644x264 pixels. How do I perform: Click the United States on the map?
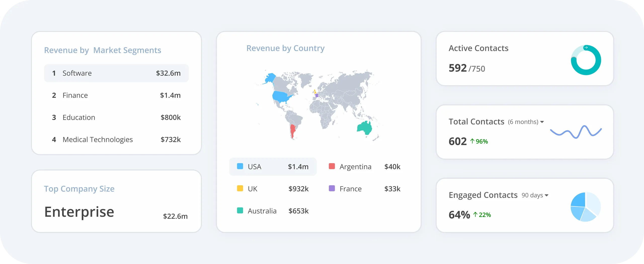[x=282, y=96]
